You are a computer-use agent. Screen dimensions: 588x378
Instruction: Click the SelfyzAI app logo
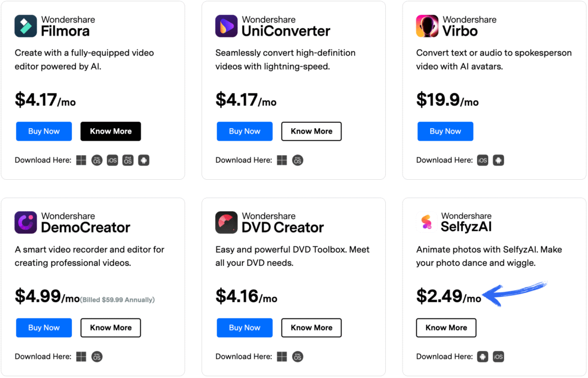[427, 222]
